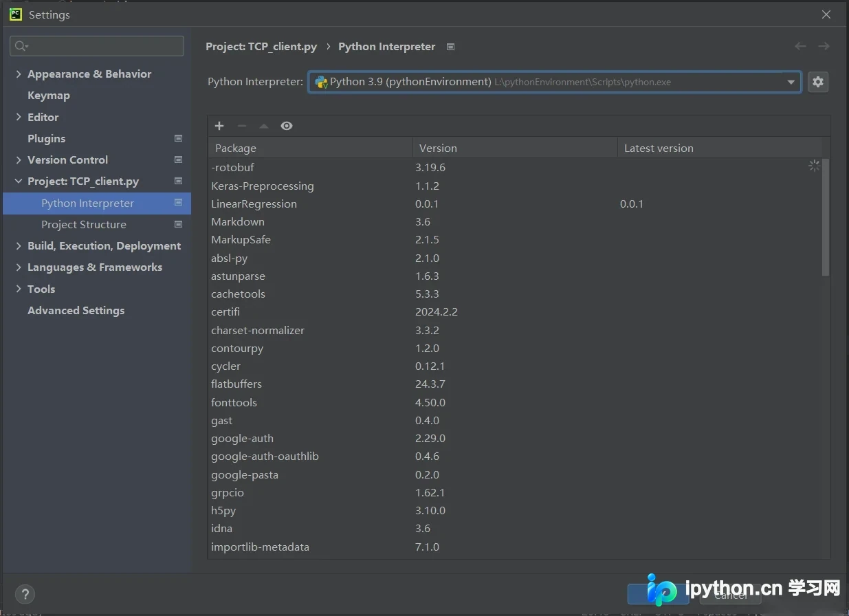Click the upgrade package triangle icon
Screen dimensions: 849x616
coord(264,126)
